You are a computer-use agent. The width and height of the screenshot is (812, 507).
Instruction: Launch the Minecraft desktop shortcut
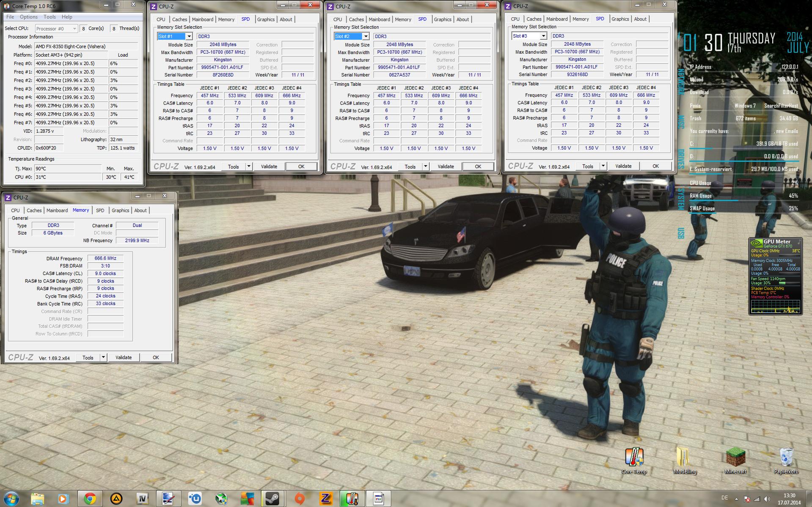click(x=735, y=461)
